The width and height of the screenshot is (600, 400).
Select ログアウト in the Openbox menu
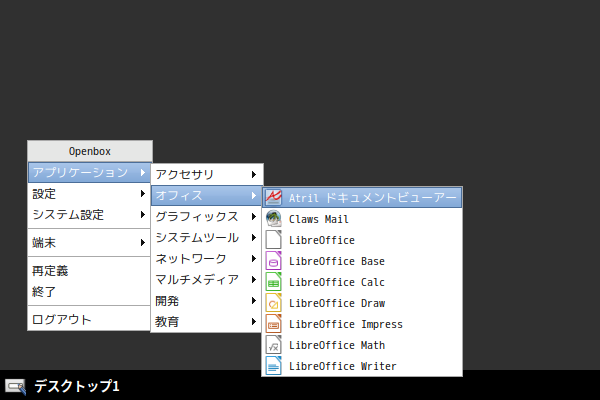[x=89, y=319]
